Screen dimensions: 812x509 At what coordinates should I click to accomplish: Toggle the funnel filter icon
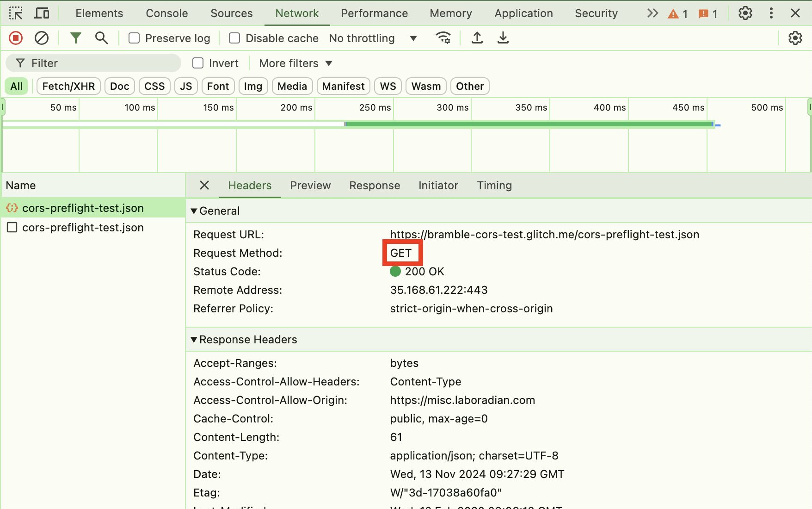pyautogui.click(x=75, y=38)
